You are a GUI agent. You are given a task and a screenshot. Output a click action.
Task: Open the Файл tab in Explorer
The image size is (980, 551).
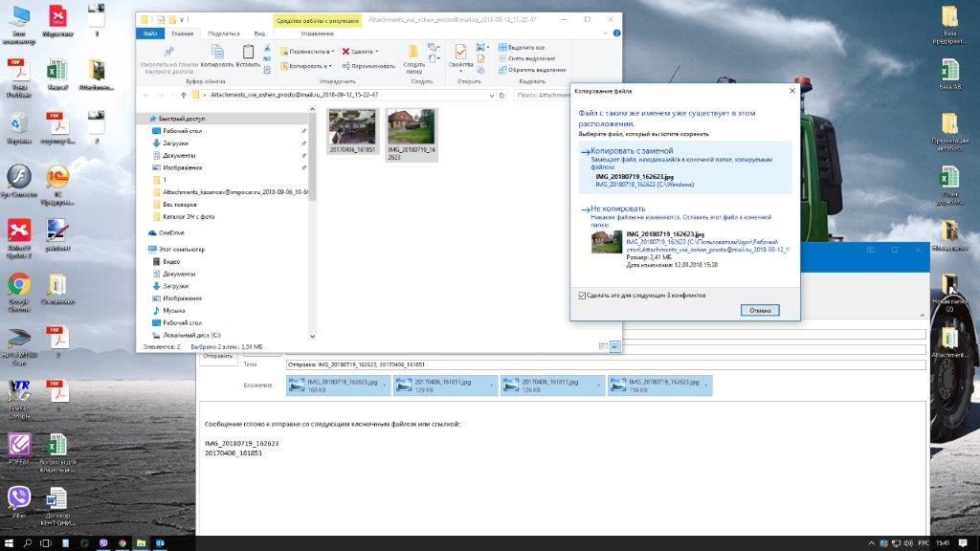[150, 33]
